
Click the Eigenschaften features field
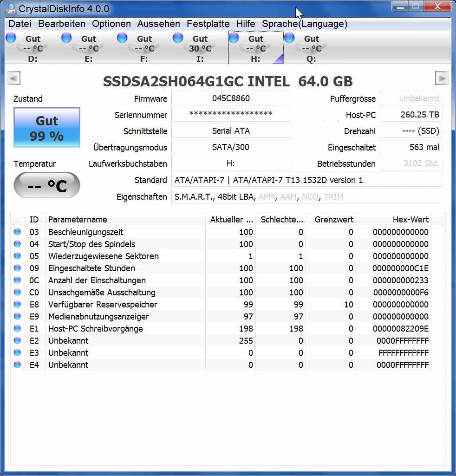[x=307, y=197]
